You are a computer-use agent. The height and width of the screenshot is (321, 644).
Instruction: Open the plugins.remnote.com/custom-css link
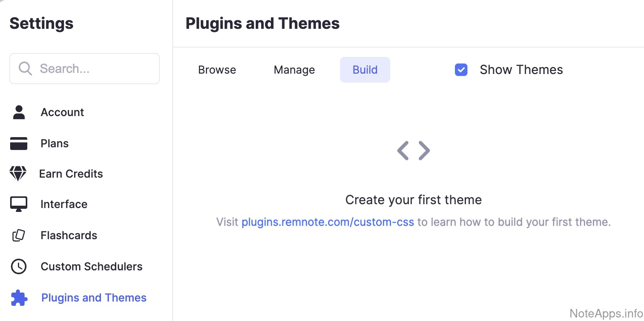[327, 222]
